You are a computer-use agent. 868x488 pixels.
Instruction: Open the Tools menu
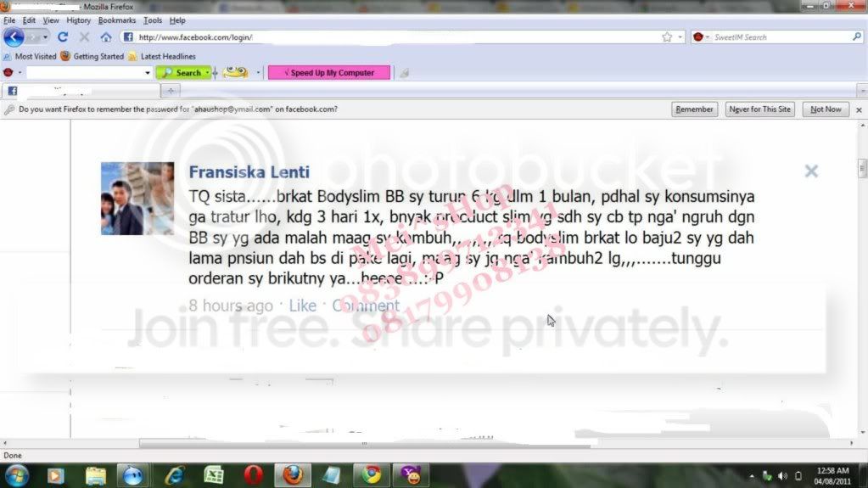pos(153,20)
